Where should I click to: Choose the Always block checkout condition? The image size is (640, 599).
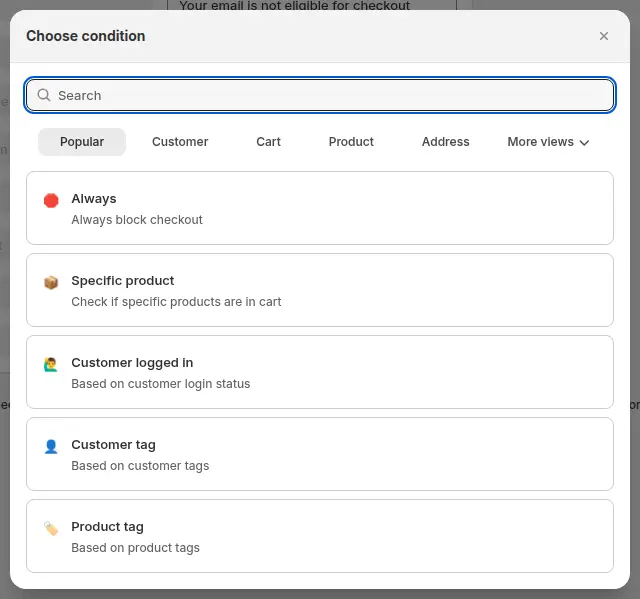[x=320, y=208]
